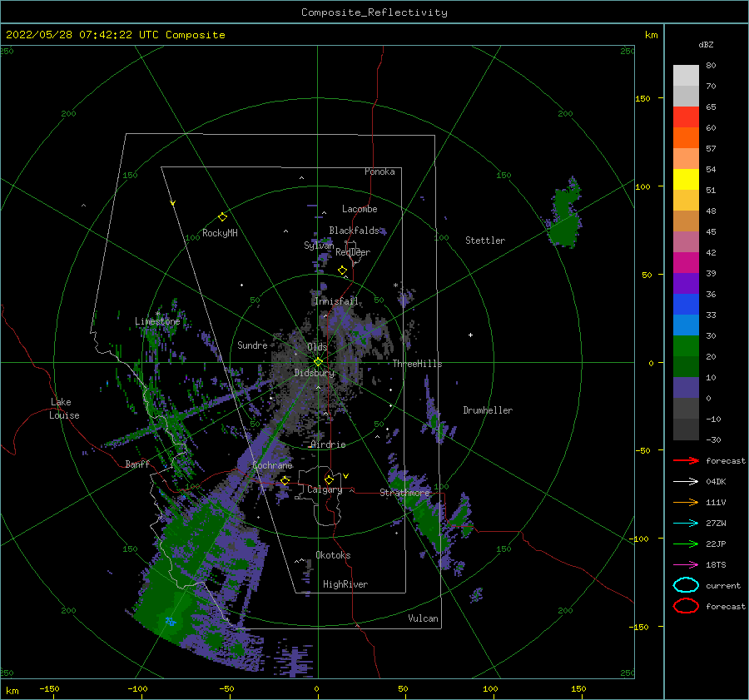Select the magenta 18TS arrow in legend
The height and width of the screenshot is (700, 749).
click(x=686, y=565)
